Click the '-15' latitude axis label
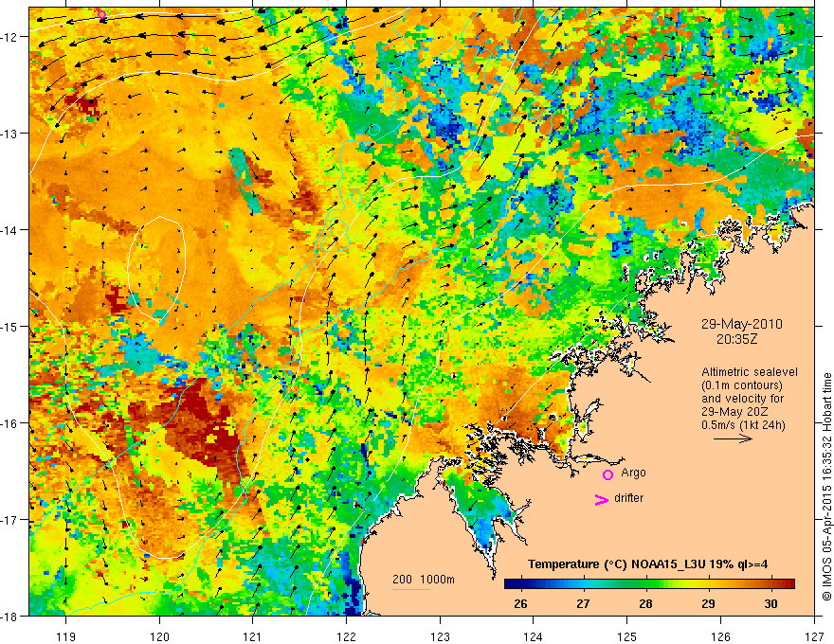Screen dimensions: 834x644 [x=10, y=326]
